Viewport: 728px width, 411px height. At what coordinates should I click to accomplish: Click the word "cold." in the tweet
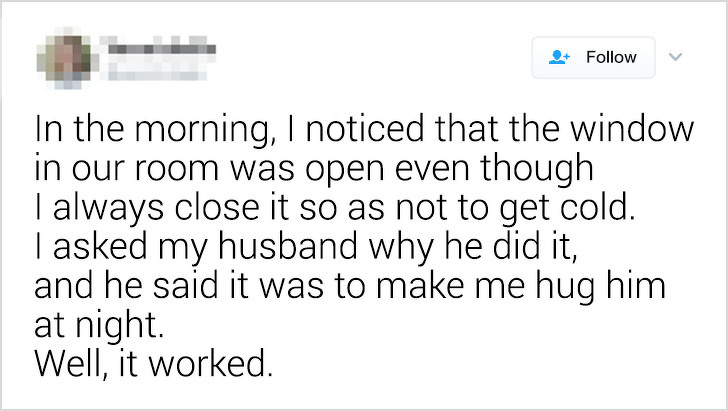pyautogui.click(x=598, y=206)
